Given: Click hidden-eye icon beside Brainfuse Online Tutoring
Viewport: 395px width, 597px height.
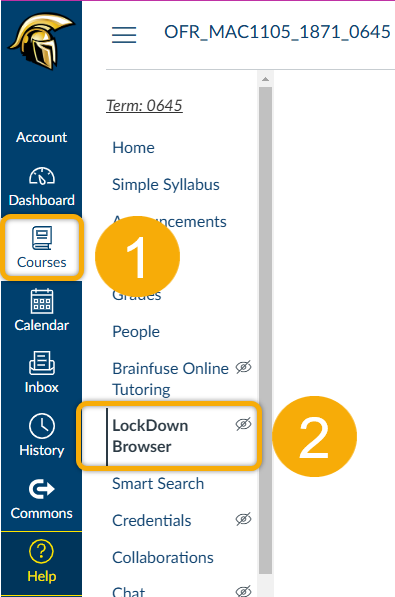Looking at the screenshot, I should pos(243,367).
